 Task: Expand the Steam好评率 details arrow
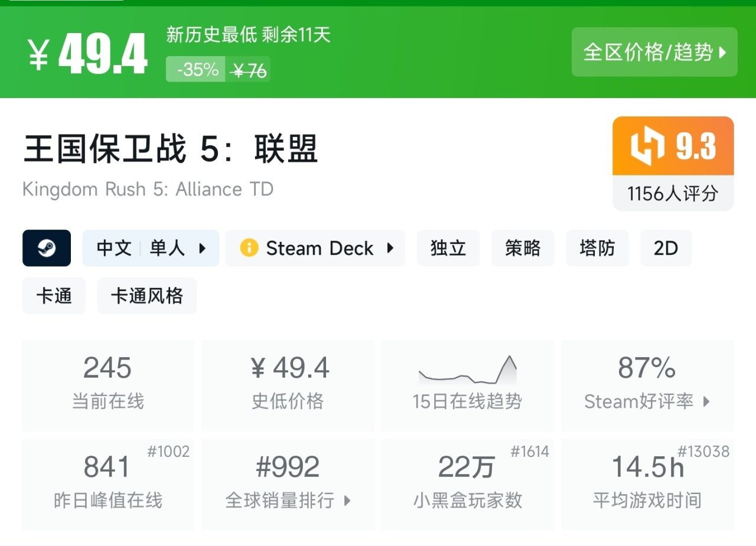pyautogui.click(x=706, y=402)
